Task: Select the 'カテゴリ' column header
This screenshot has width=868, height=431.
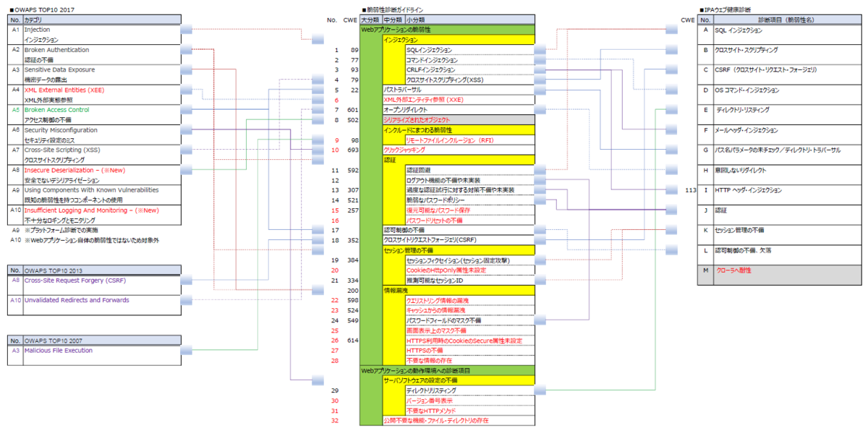Action: [101, 20]
